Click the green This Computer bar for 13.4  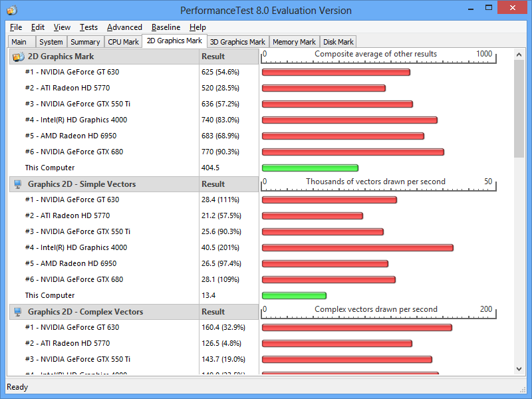(294, 295)
